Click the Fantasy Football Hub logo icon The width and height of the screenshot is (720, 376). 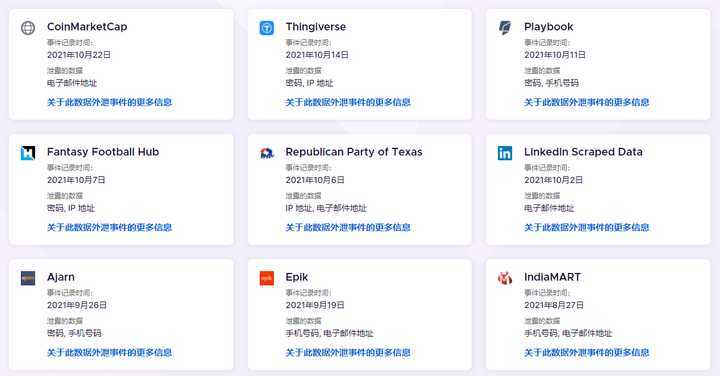tap(28, 153)
